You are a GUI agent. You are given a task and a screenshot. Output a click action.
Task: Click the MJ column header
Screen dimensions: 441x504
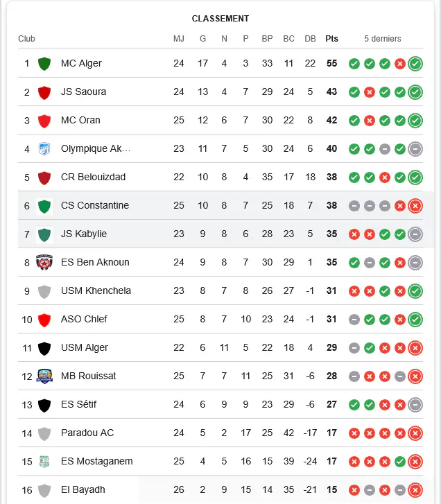tap(179, 39)
